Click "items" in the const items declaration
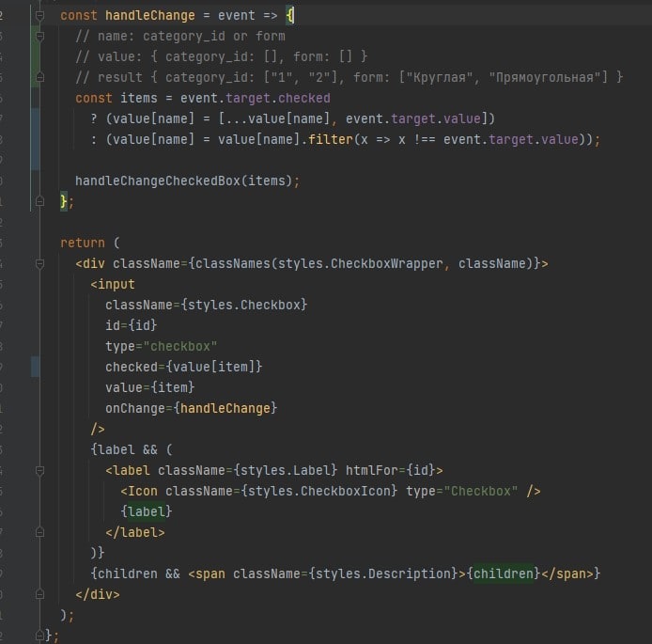 [139, 98]
